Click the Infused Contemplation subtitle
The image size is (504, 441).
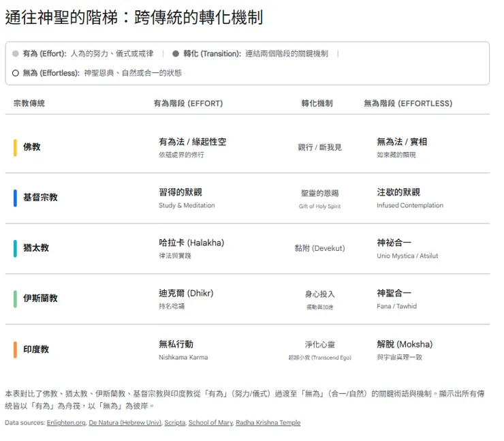tap(410, 205)
